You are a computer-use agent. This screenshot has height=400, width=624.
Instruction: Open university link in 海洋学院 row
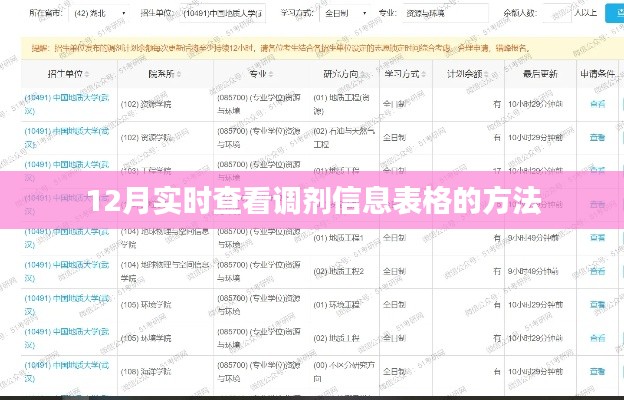point(67,371)
